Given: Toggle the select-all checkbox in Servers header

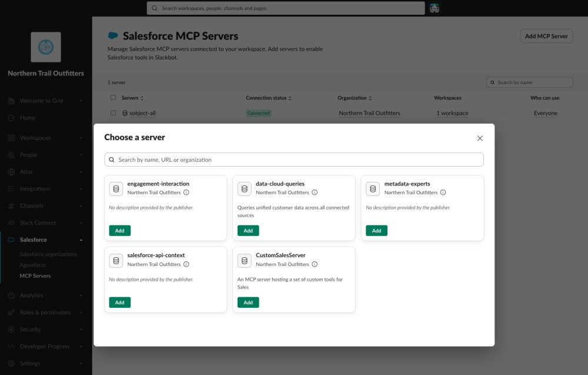Looking at the screenshot, I should (113, 98).
